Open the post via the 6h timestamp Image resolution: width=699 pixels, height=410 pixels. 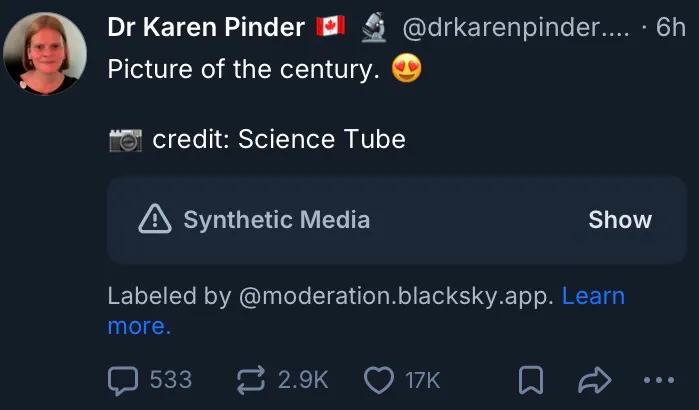pos(669,29)
